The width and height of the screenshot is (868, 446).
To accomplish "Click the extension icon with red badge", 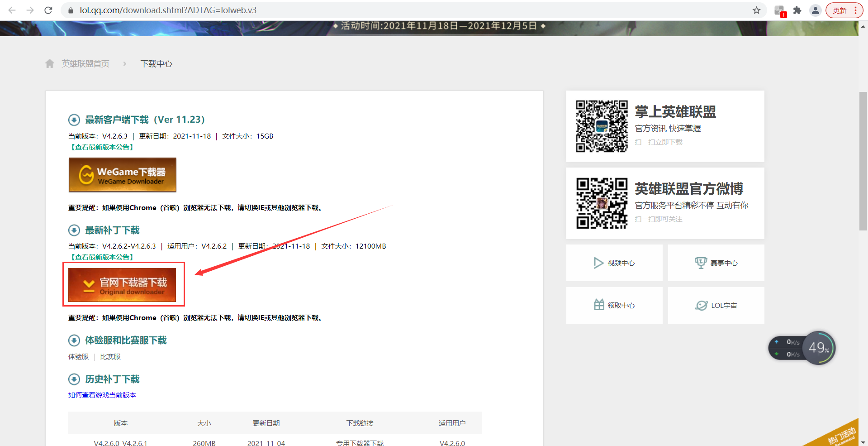I will click(780, 11).
